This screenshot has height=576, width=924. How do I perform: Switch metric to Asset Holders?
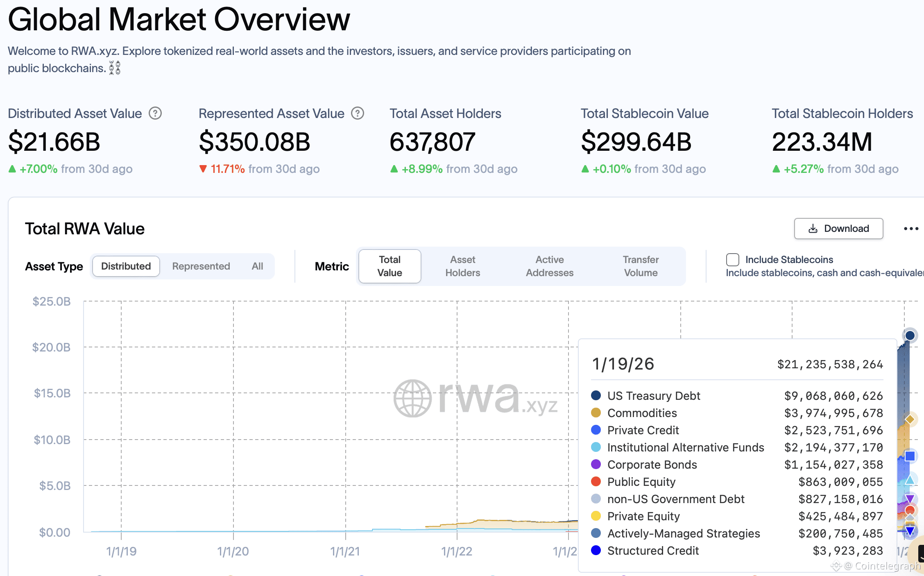coord(462,266)
